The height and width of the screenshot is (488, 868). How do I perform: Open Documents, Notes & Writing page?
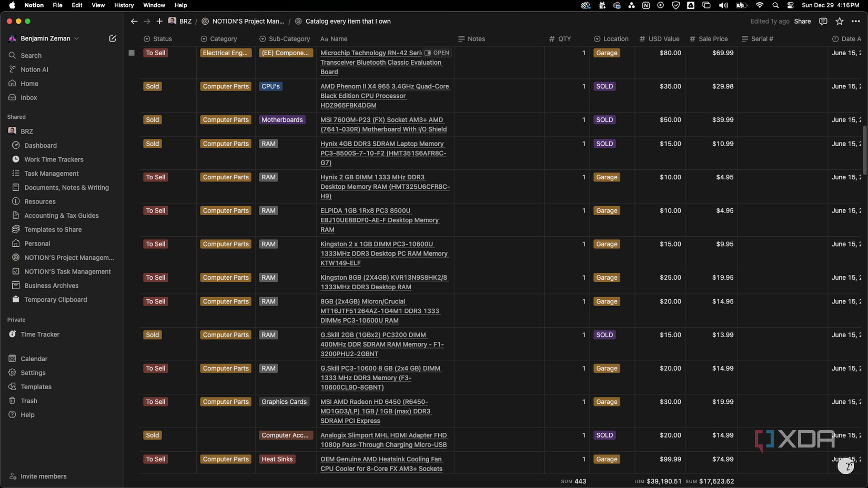click(x=66, y=187)
